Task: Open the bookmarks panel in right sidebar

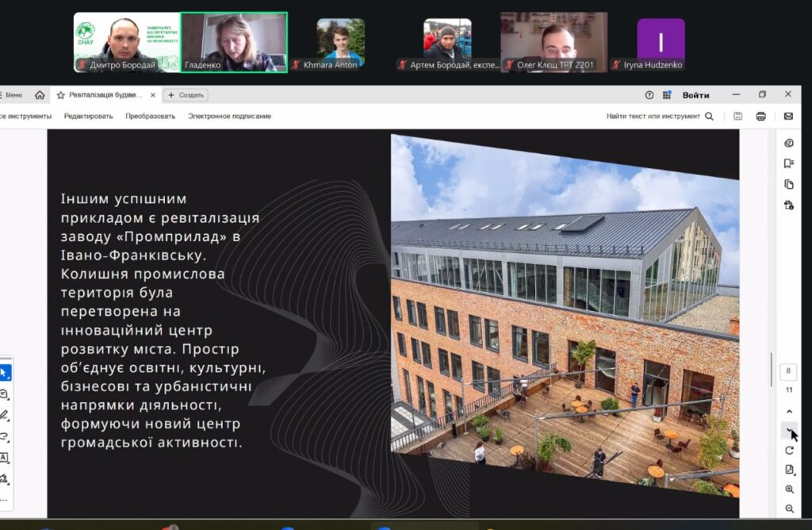Action: tap(788, 163)
